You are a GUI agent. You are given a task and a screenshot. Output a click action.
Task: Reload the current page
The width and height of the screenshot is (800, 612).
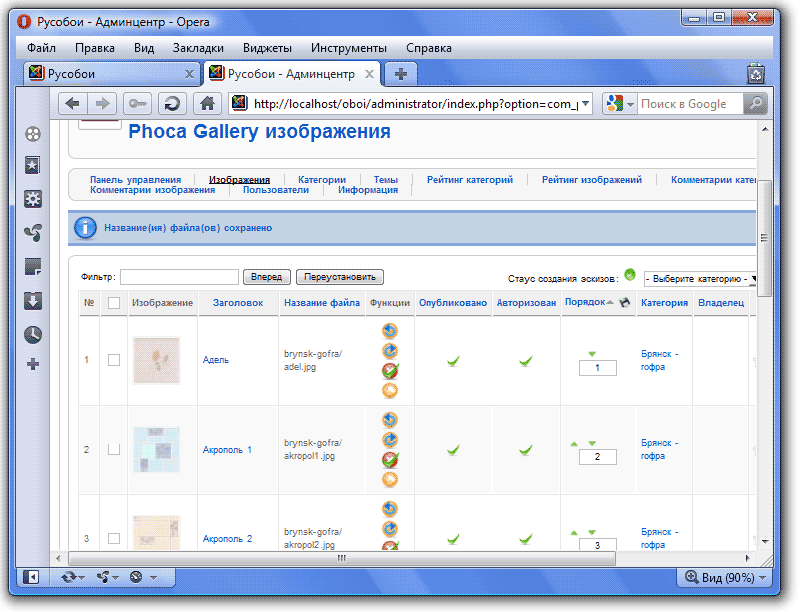click(x=172, y=103)
